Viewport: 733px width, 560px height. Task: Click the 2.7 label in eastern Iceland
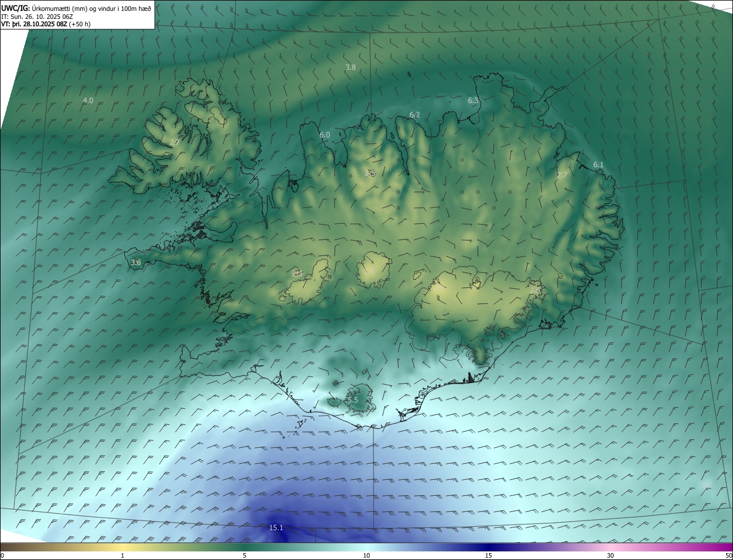point(562,175)
